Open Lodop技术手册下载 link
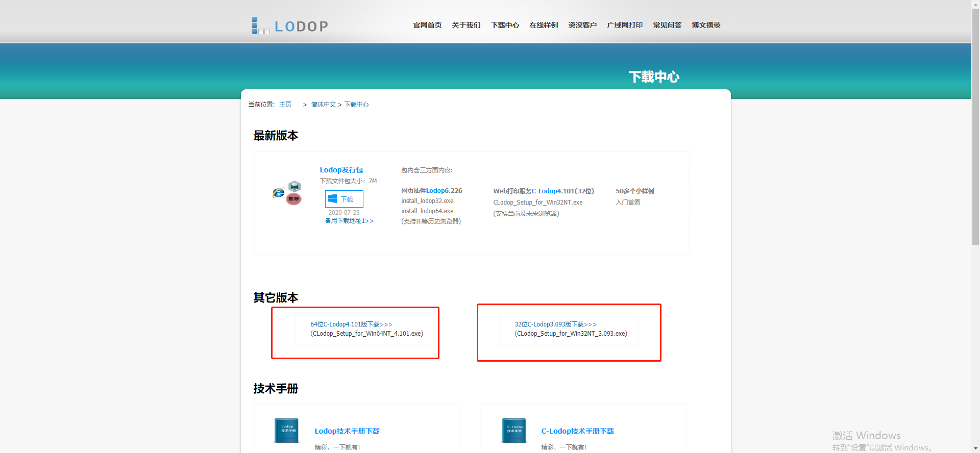This screenshot has height=453, width=980. click(x=347, y=431)
